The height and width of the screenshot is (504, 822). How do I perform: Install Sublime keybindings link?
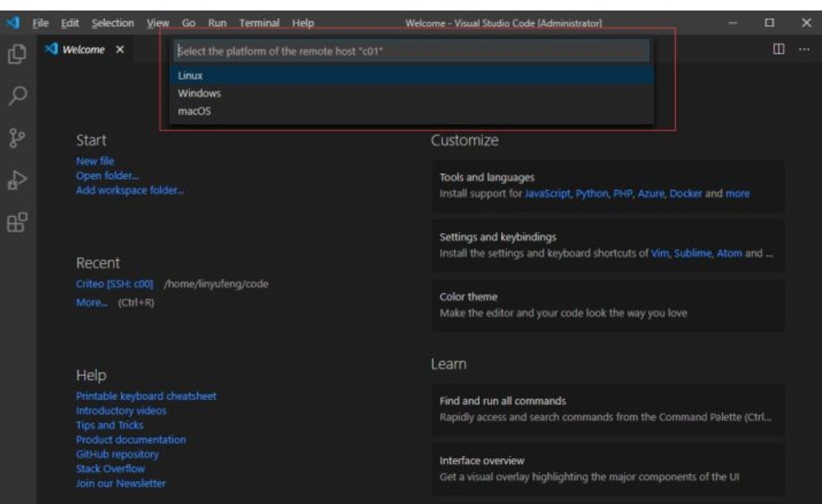(x=693, y=253)
